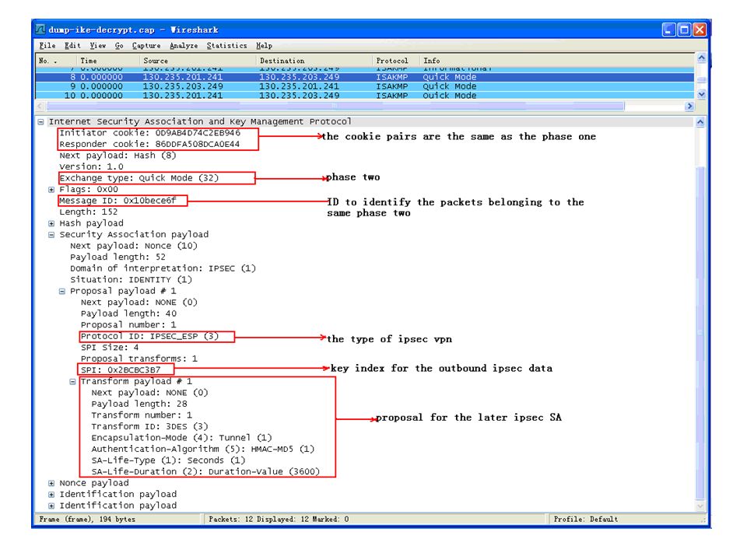This screenshot has width=747, height=560.
Task: Click packet list horizontal scroll right arrow
Action: tap(689, 107)
